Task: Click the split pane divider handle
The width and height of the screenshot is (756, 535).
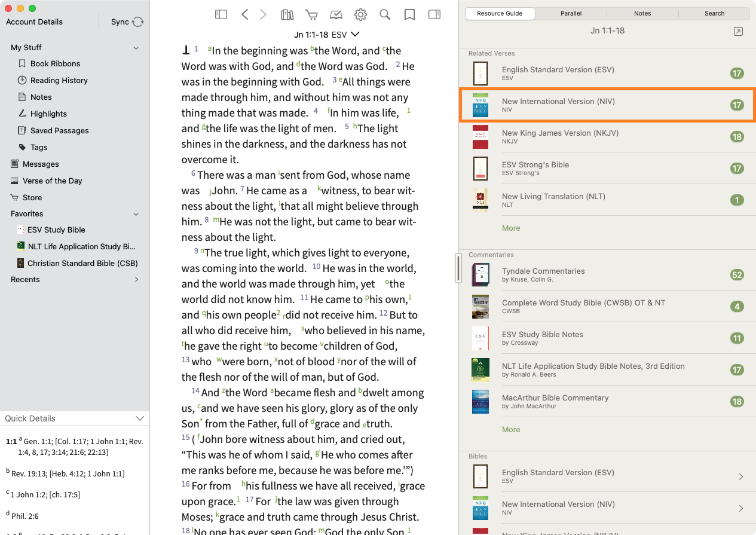Action: pos(458,268)
